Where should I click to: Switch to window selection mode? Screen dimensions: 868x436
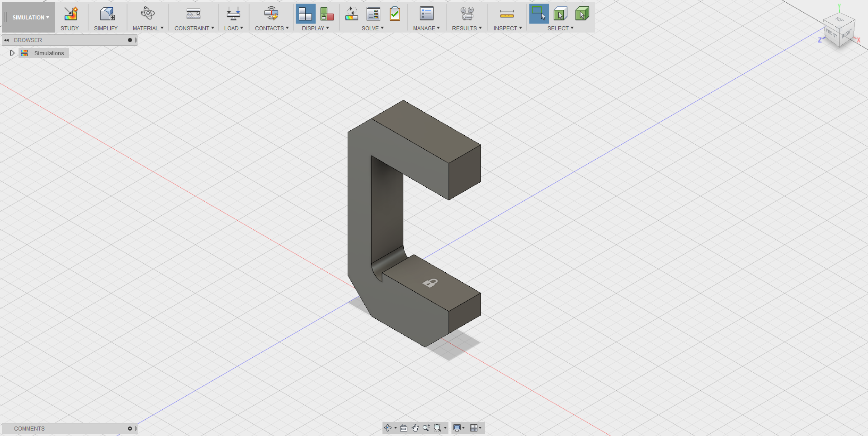pyautogui.click(x=539, y=14)
